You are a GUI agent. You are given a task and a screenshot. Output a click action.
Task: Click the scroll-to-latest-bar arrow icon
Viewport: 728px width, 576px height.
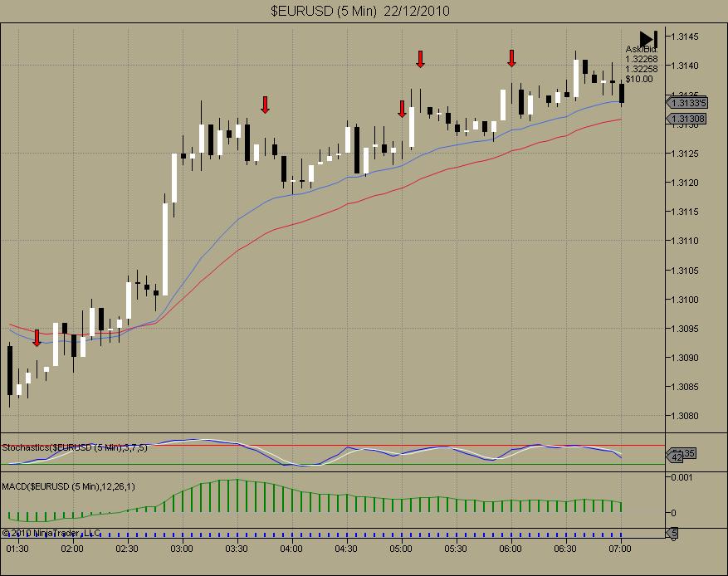[648, 39]
